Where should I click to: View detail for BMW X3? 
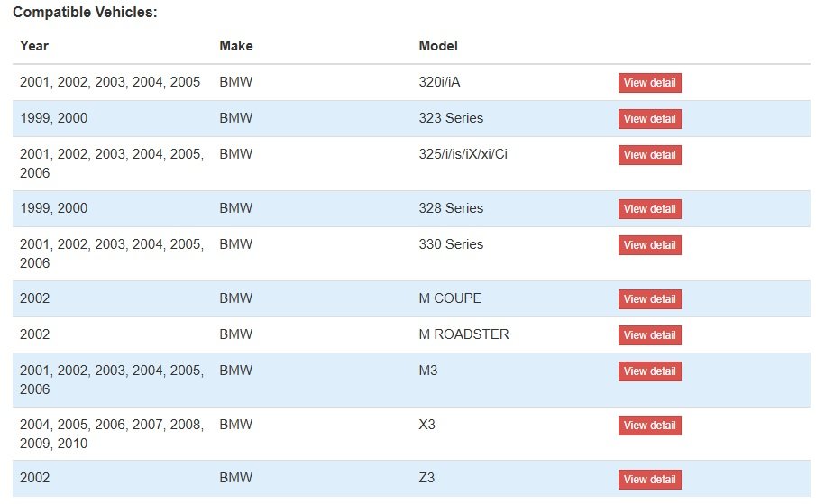point(649,426)
